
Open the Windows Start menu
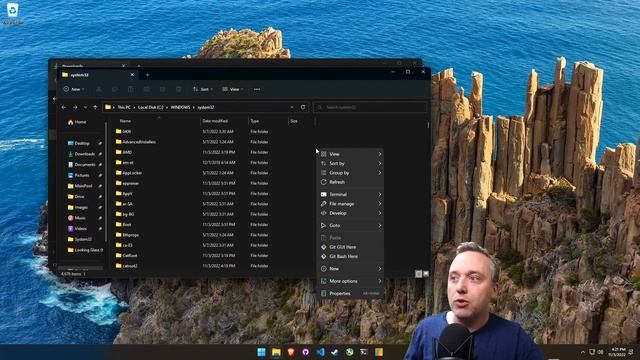[261, 352]
